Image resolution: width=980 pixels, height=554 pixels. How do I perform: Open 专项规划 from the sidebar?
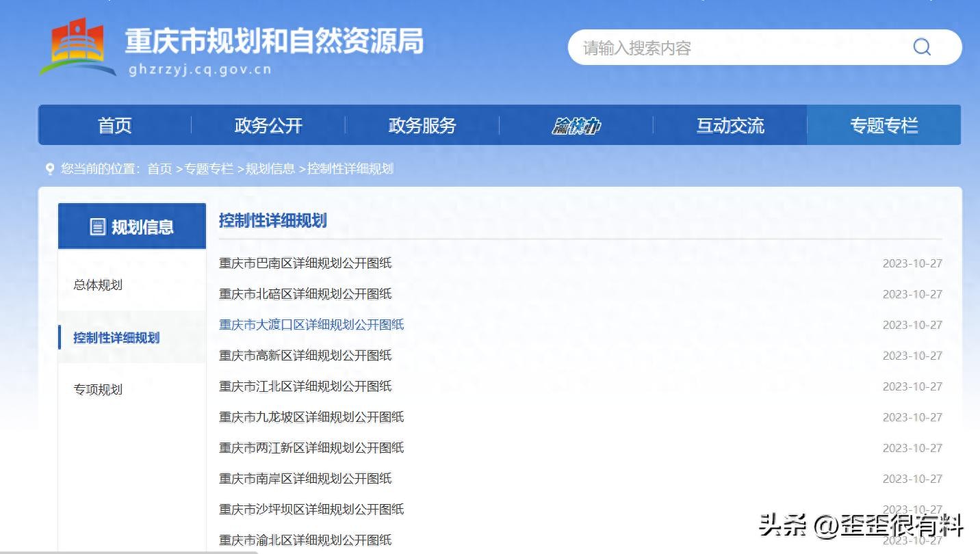[x=98, y=390]
